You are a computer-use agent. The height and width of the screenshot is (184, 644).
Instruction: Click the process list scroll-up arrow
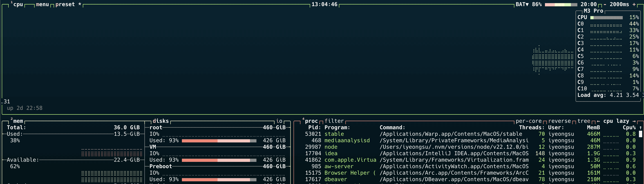click(x=640, y=128)
